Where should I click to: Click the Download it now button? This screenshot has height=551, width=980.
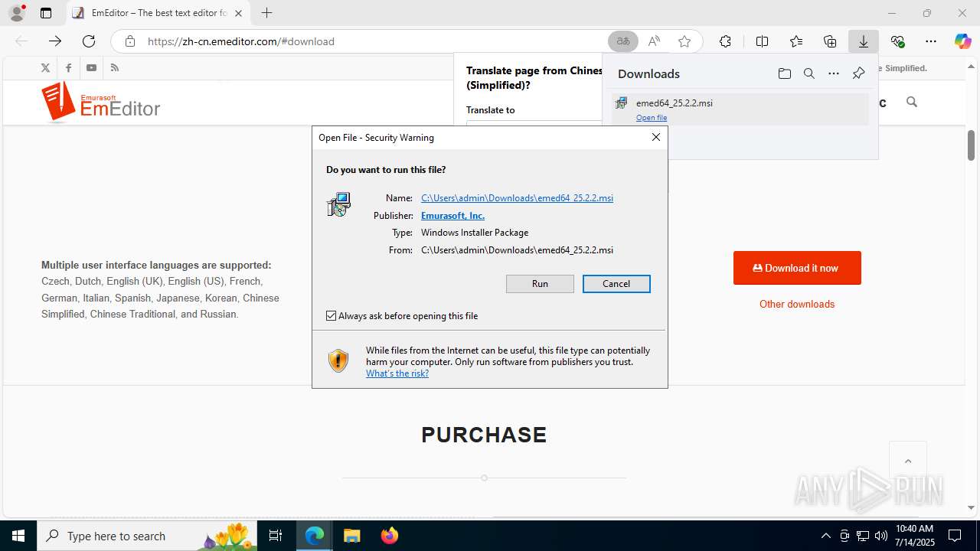pyautogui.click(x=797, y=268)
